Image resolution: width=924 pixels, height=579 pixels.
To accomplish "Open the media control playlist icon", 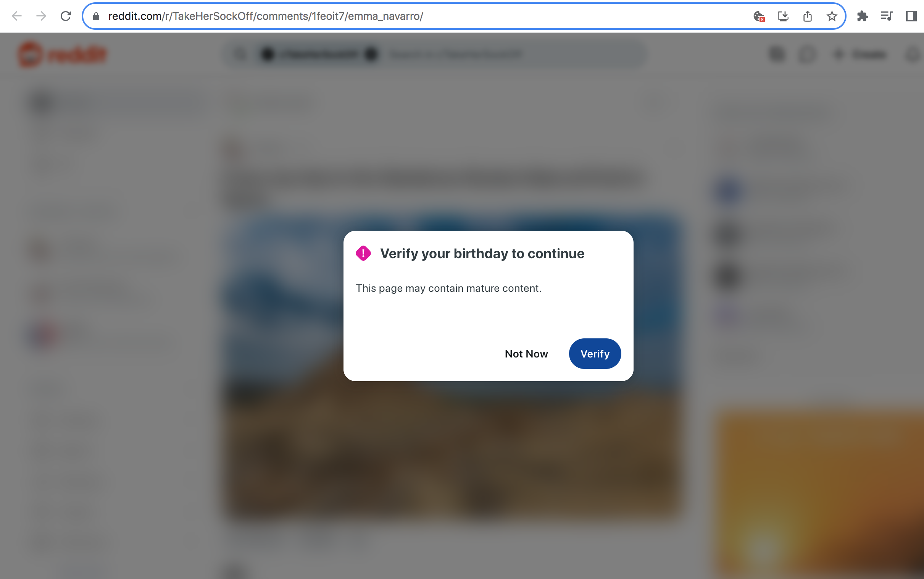I will [887, 16].
